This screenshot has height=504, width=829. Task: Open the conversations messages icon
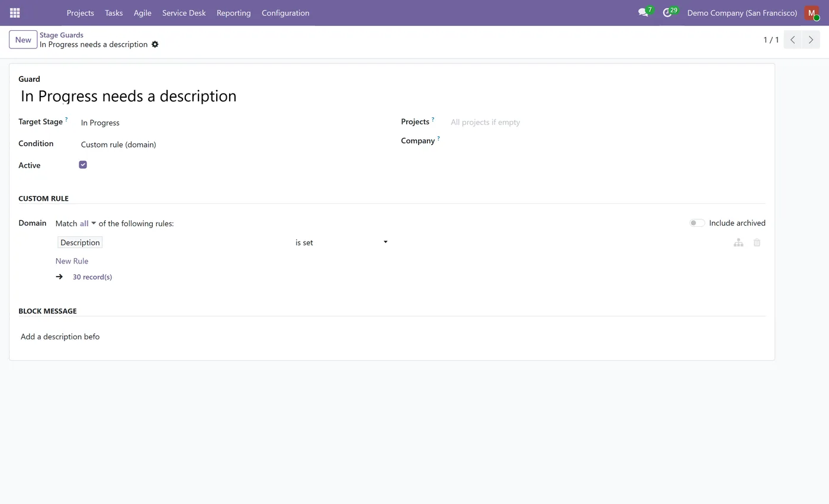(x=643, y=12)
